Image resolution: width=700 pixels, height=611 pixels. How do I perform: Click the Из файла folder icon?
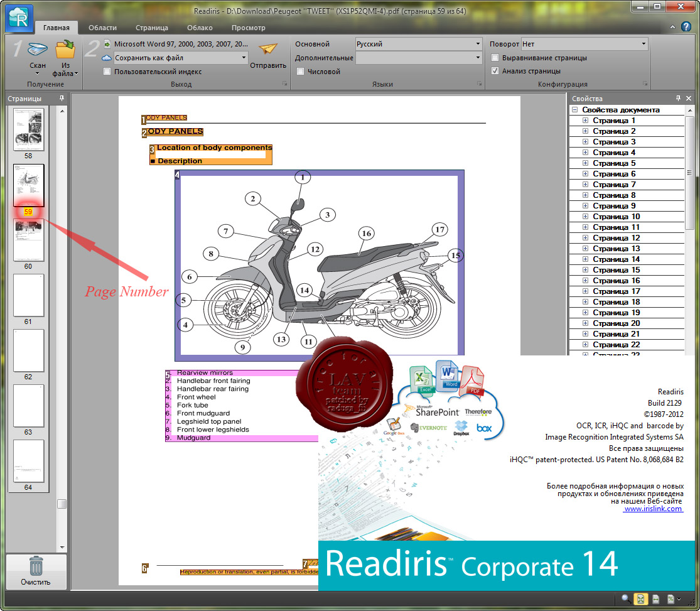65,49
